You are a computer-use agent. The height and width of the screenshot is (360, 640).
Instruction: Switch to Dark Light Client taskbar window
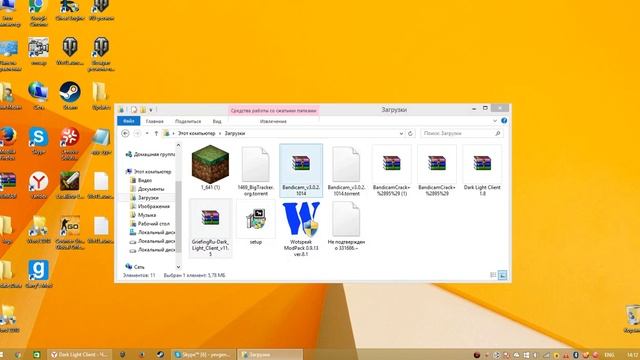[x=80, y=355]
